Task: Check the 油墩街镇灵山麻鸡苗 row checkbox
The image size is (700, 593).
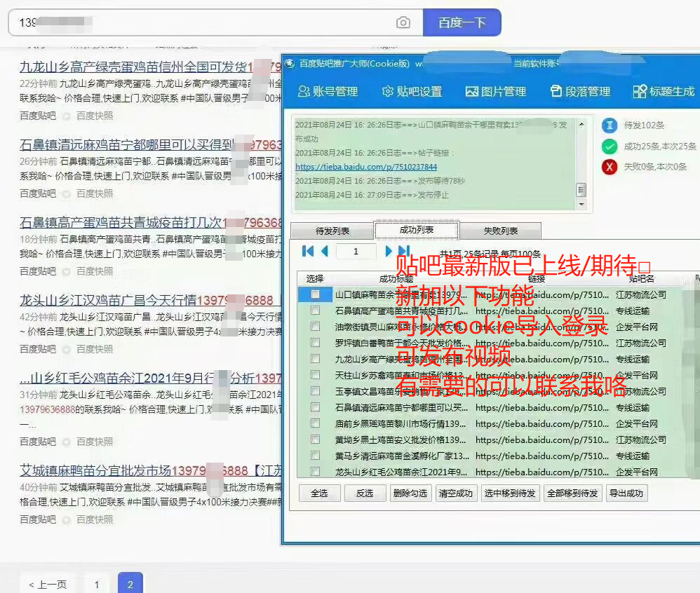Action: [x=315, y=327]
